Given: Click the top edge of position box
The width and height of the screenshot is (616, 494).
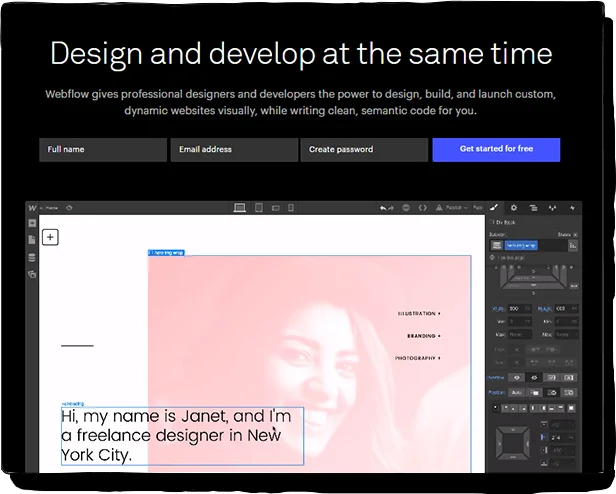Looking at the screenshot, I should click(x=513, y=430).
